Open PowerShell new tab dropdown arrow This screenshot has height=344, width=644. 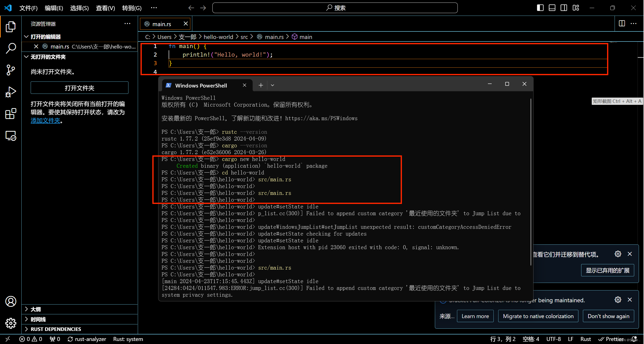(272, 85)
